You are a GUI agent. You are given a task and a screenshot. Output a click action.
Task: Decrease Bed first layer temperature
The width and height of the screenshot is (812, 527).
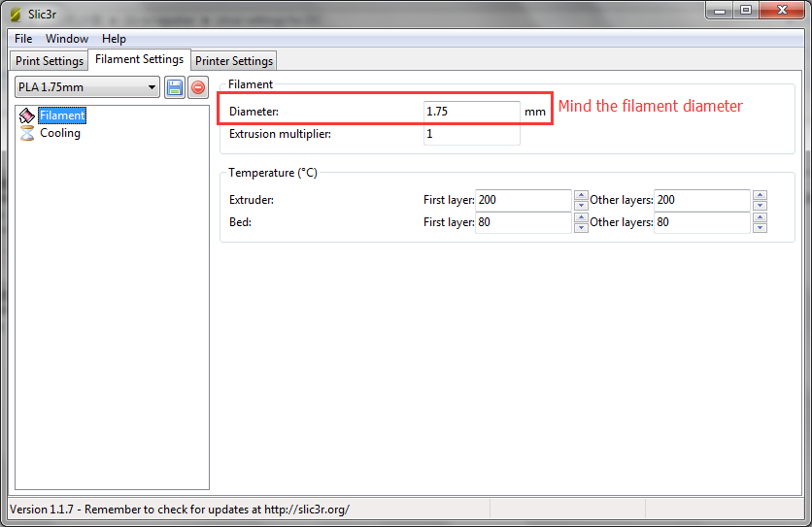(x=581, y=228)
